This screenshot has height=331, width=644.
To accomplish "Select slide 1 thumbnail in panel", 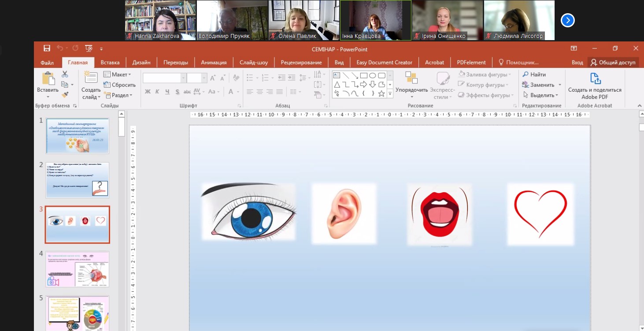I will (77, 136).
